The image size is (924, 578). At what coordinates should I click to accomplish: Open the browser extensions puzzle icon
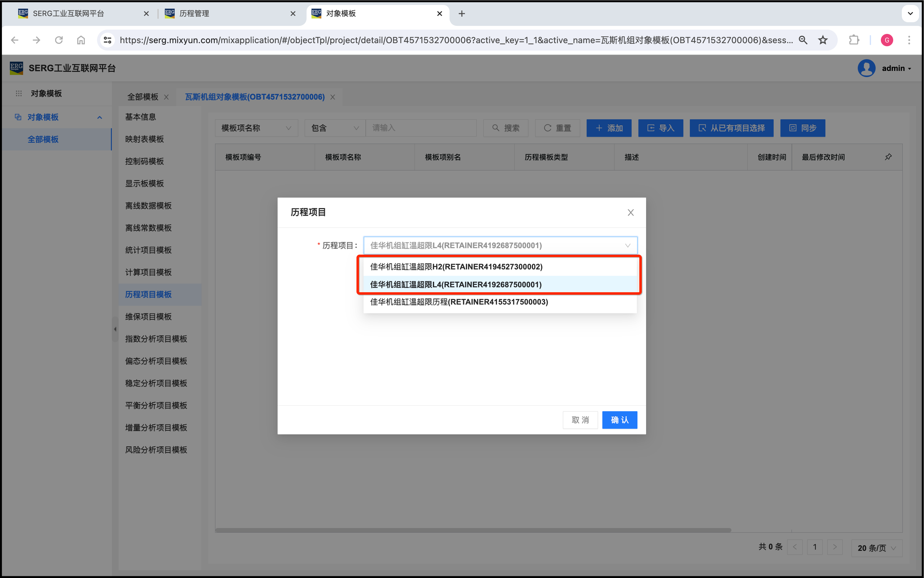coord(854,40)
